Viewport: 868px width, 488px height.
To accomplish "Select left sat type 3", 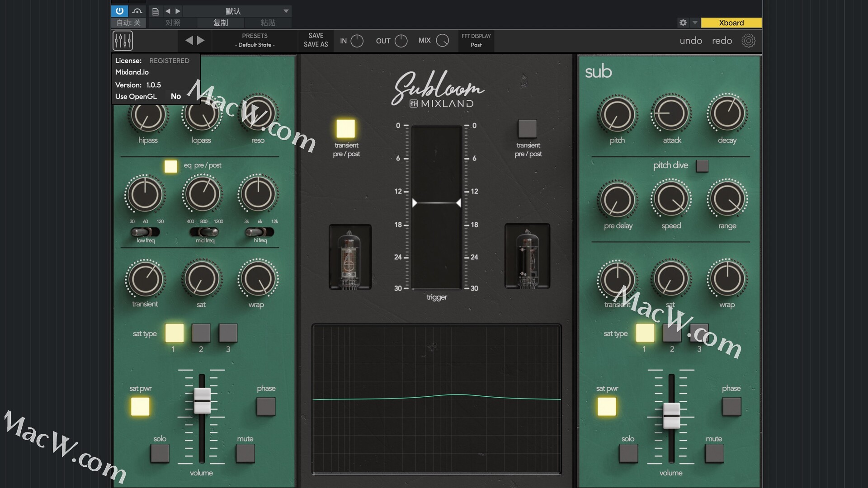I will pyautogui.click(x=228, y=333).
